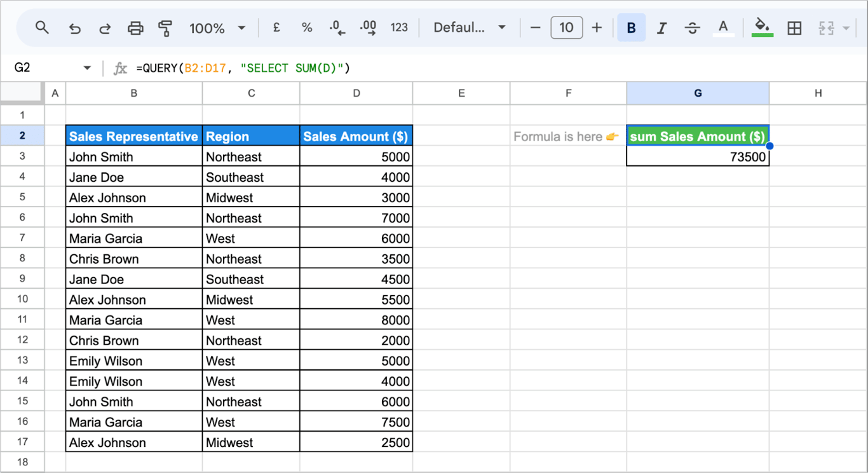
Task: Click the merge cells icon
Action: click(826, 28)
